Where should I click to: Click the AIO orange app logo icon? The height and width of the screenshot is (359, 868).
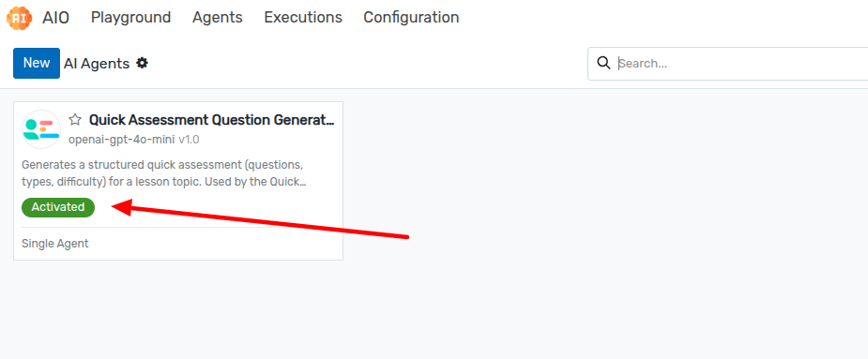point(20,18)
